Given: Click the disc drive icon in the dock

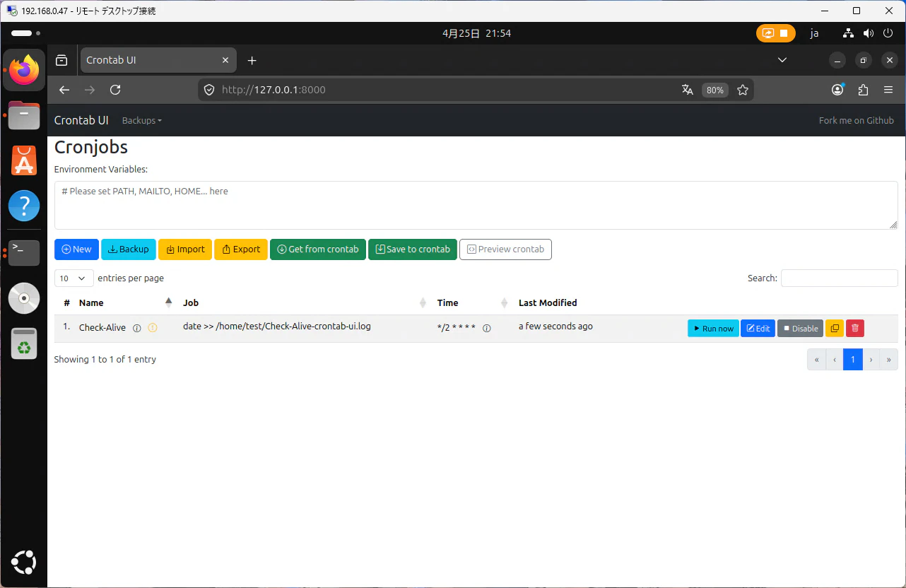Looking at the screenshot, I should (24, 298).
